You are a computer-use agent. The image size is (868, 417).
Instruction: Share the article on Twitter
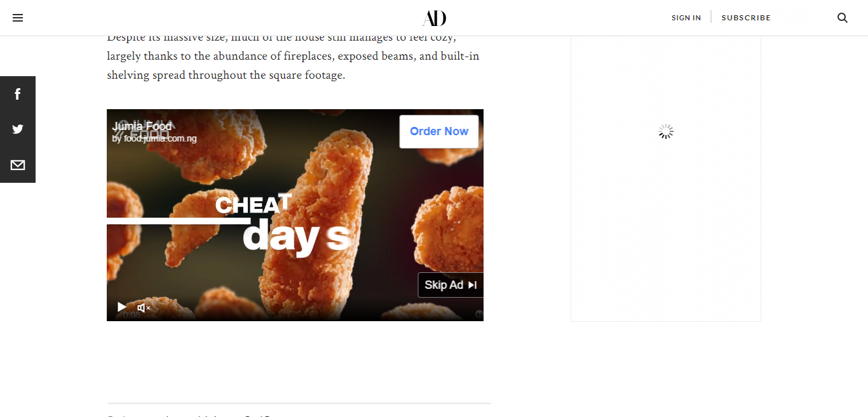click(18, 129)
